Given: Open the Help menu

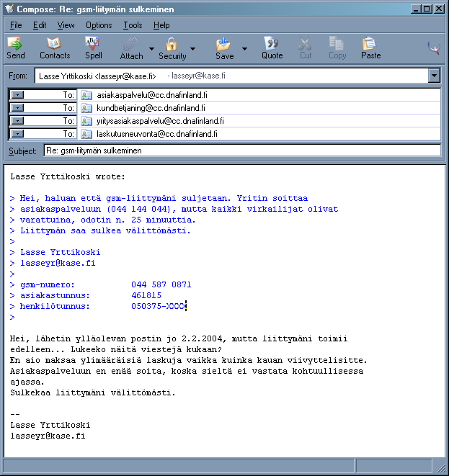Looking at the screenshot, I should (161, 25).
